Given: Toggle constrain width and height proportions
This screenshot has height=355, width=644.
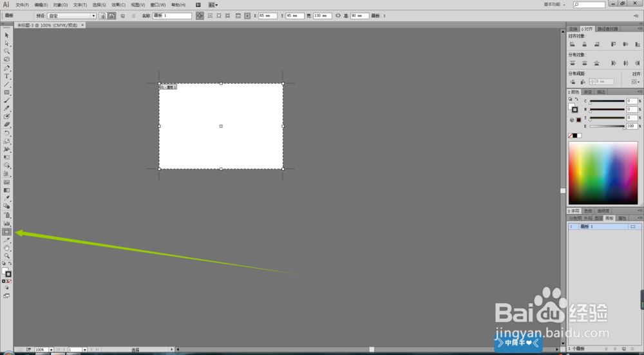Looking at the screenshot, I should click(x=338, y=15).
